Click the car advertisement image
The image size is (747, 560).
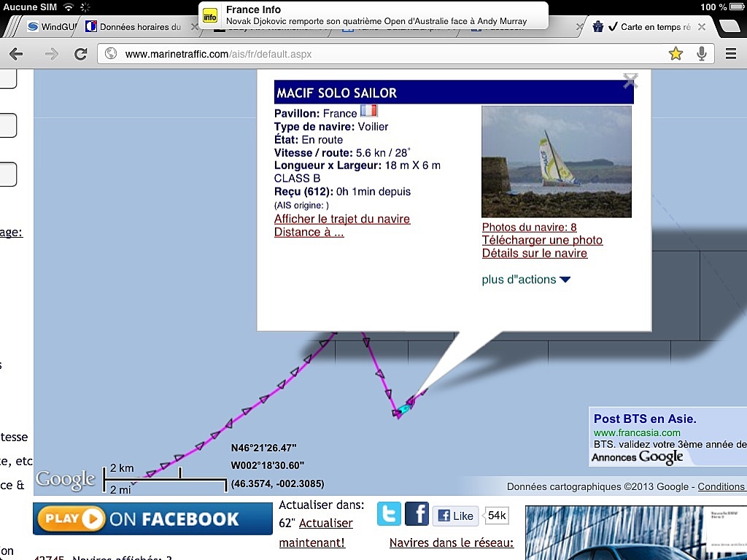tap(636, 533)
